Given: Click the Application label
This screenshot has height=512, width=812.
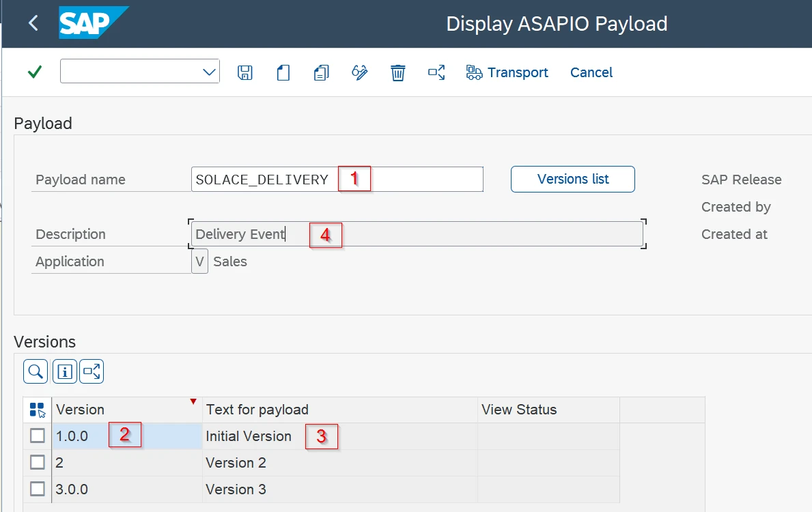Looking at the screenshot, I should pyautogui.click(x=70, y=261).
